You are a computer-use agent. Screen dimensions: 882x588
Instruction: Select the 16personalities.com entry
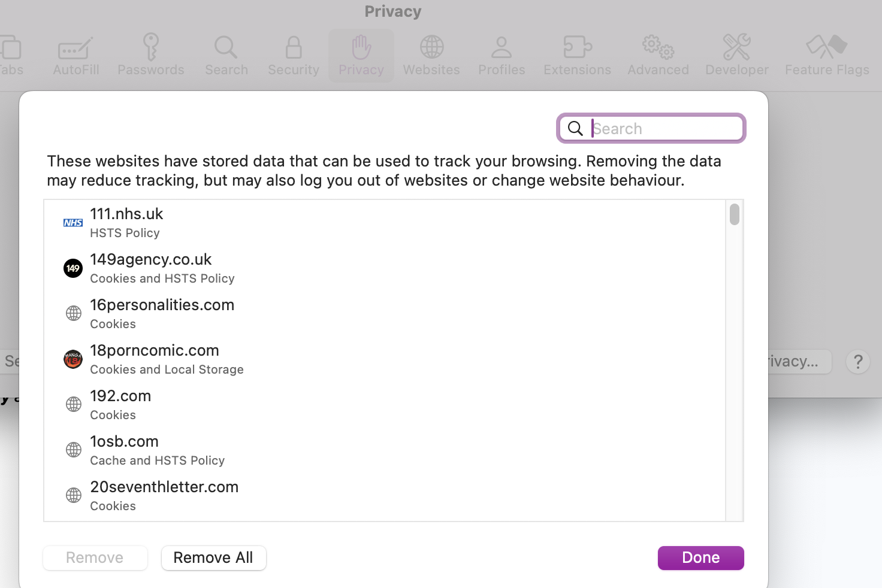coord(162,313)
